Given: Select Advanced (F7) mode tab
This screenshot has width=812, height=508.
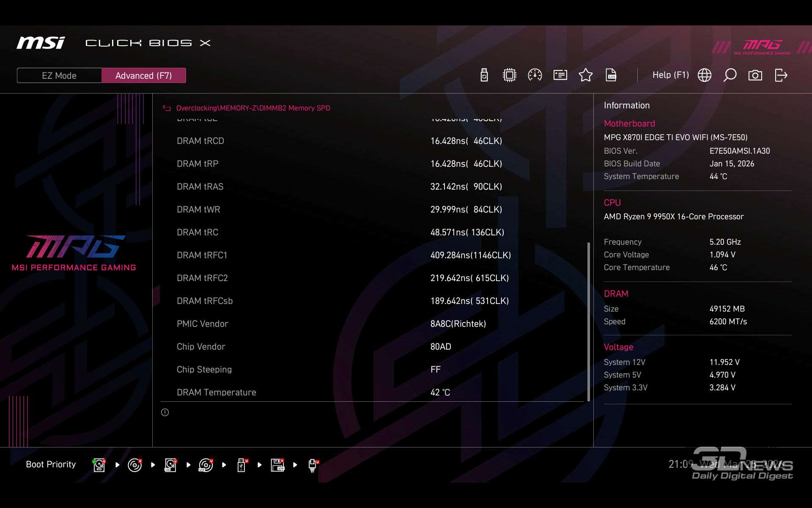Looking at the screenshot, I should (143, 75).
